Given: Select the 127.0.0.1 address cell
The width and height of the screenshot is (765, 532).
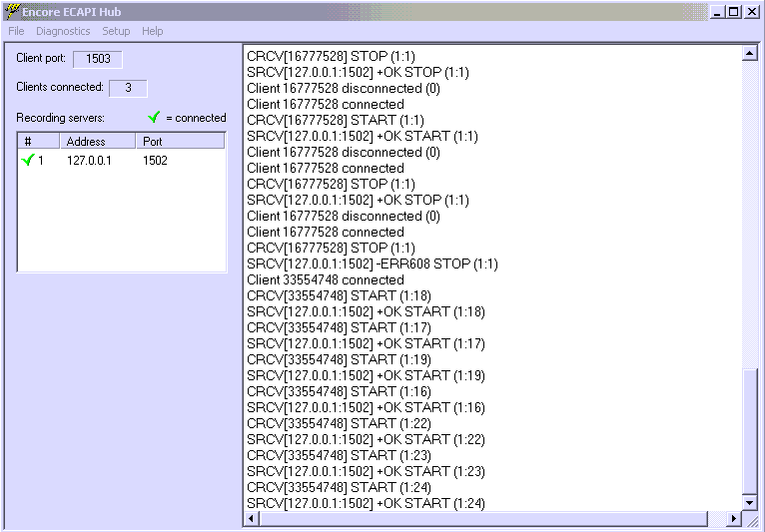Looking at the screenshot, I should click(x=89, y=161).
